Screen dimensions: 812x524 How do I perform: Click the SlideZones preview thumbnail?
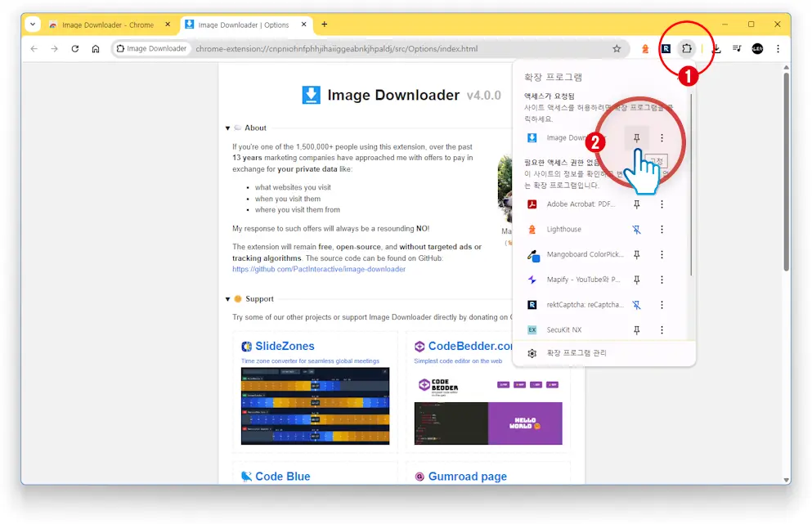315,406
